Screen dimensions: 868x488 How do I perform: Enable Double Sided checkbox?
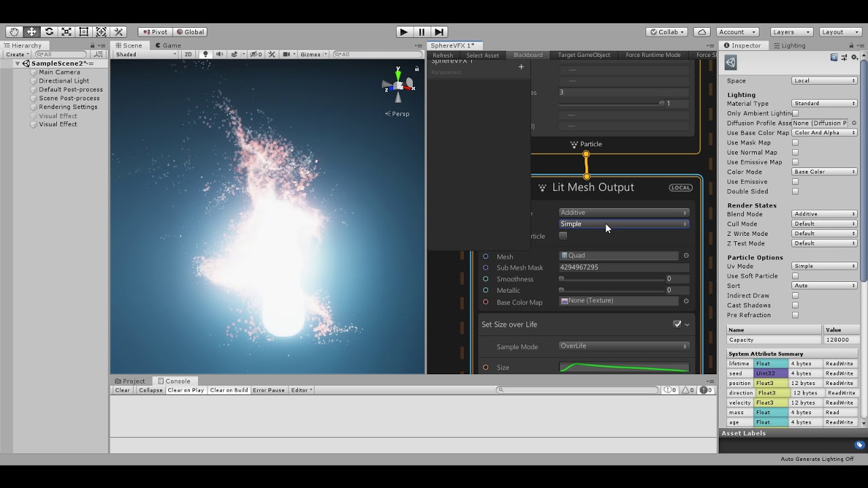tap(795, 191)
